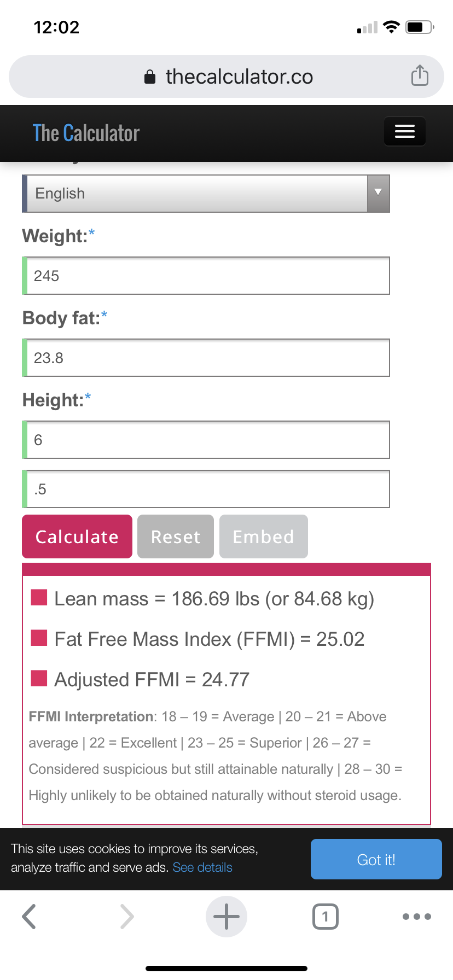Tap The Calculator site logo

86,133
